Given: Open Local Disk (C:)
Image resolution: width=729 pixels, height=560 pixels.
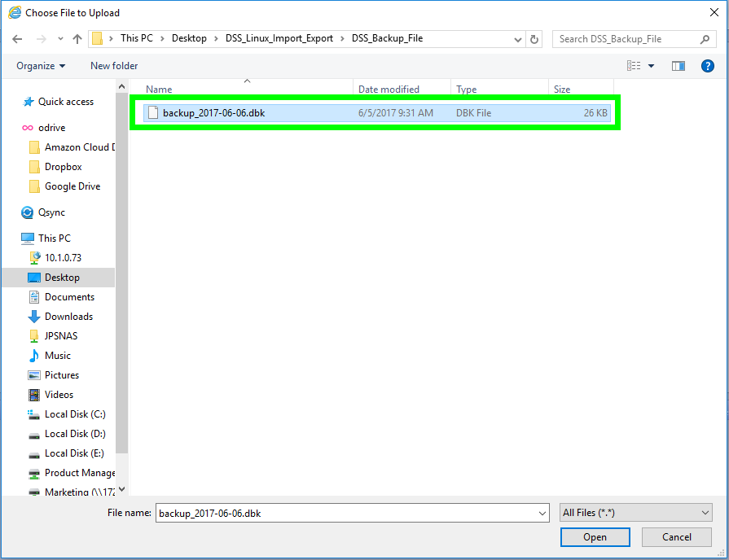Looking at the screenshot, I should [75, 414].
